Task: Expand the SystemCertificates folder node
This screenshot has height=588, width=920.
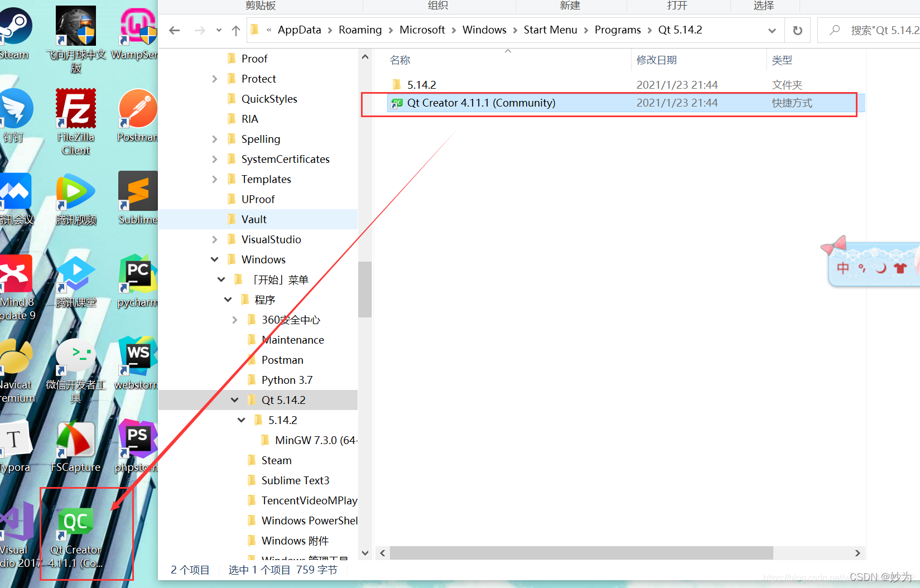Action: 215,159
